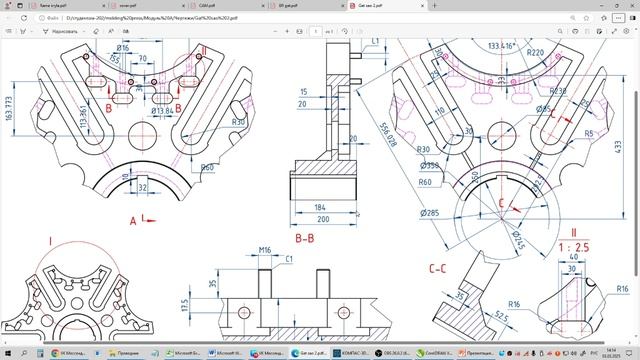The image size is (640, 360).
Task: Activate the Нарисовать draw tool
Action: point(60,31)
